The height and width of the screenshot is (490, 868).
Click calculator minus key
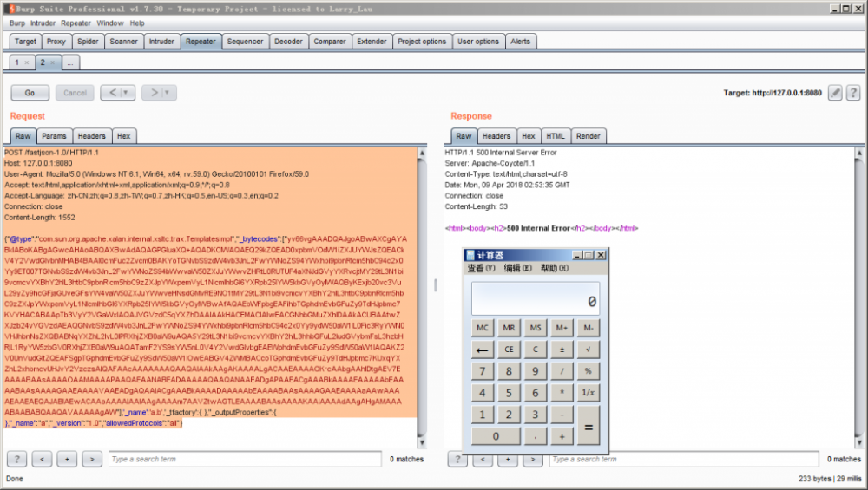[562, 415]
